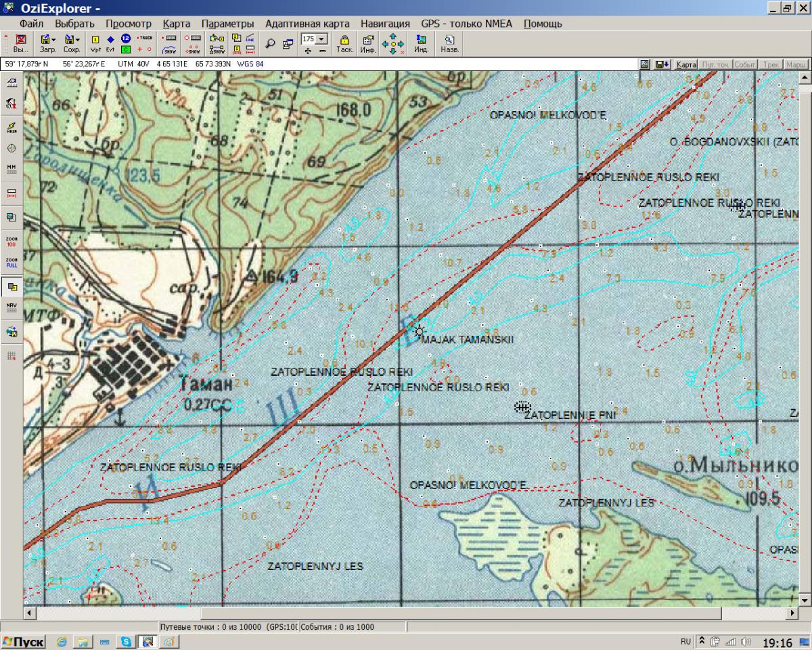The height and width of the screenshot is (650, 812).
Task: Click the Карта button above the map
Action: tap(686, 64)
